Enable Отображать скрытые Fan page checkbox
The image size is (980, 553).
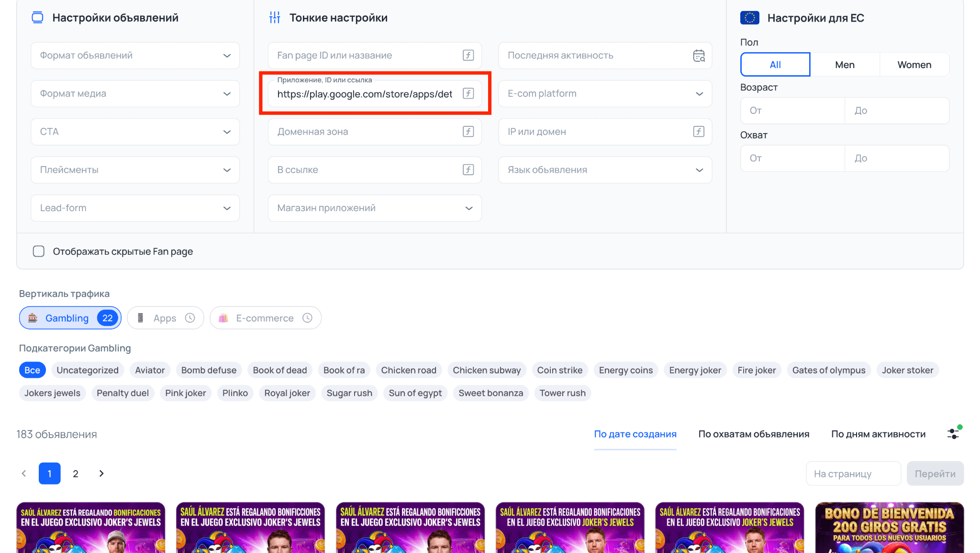39,251
